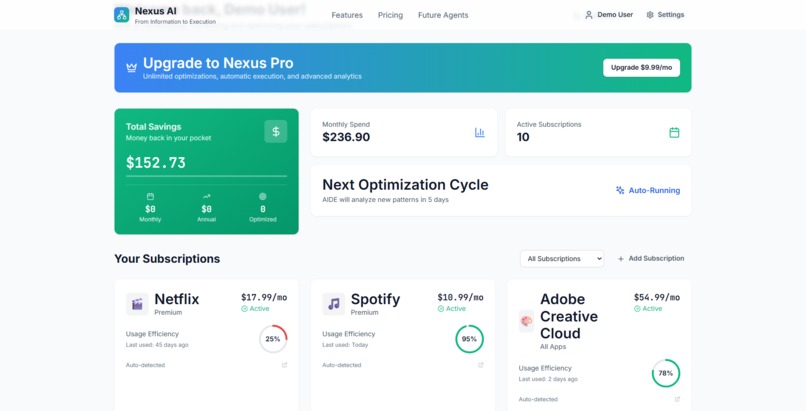This screenshot has height=411, width=806.
Task: Click the calendar icon beside Active Subscriptions
Action: coord(674,133)
